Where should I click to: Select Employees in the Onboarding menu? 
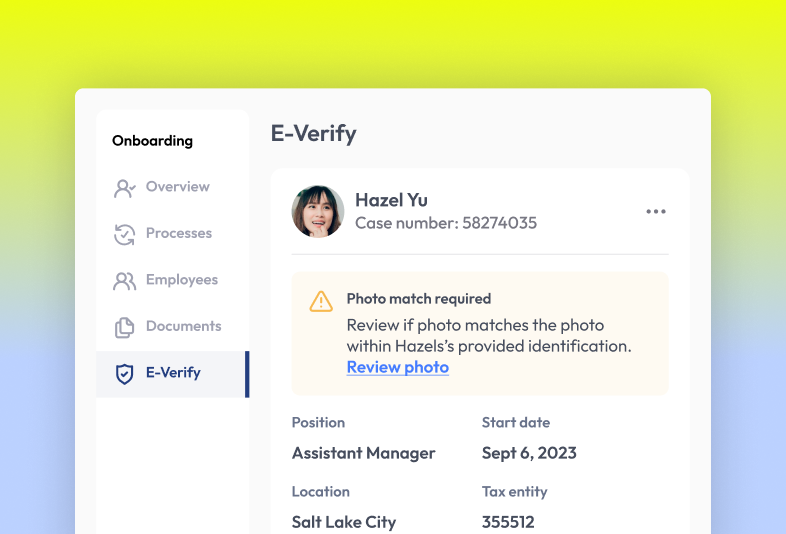(181, 280)
